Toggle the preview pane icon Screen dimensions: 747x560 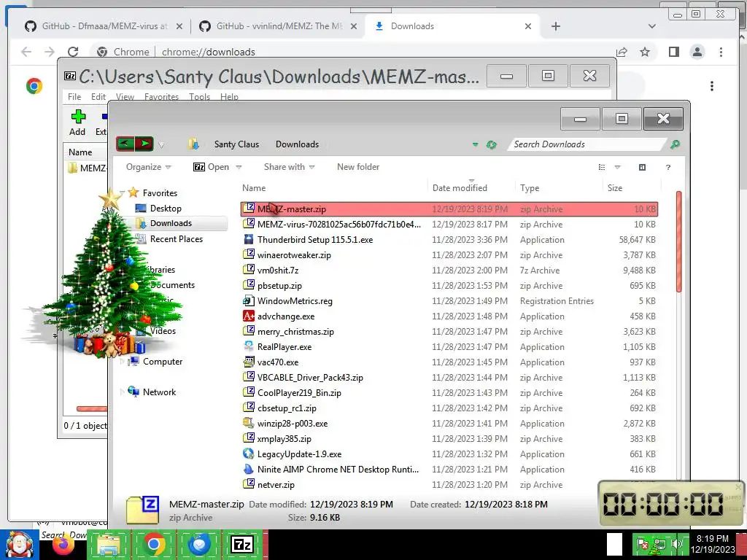(x=642, y=167)
